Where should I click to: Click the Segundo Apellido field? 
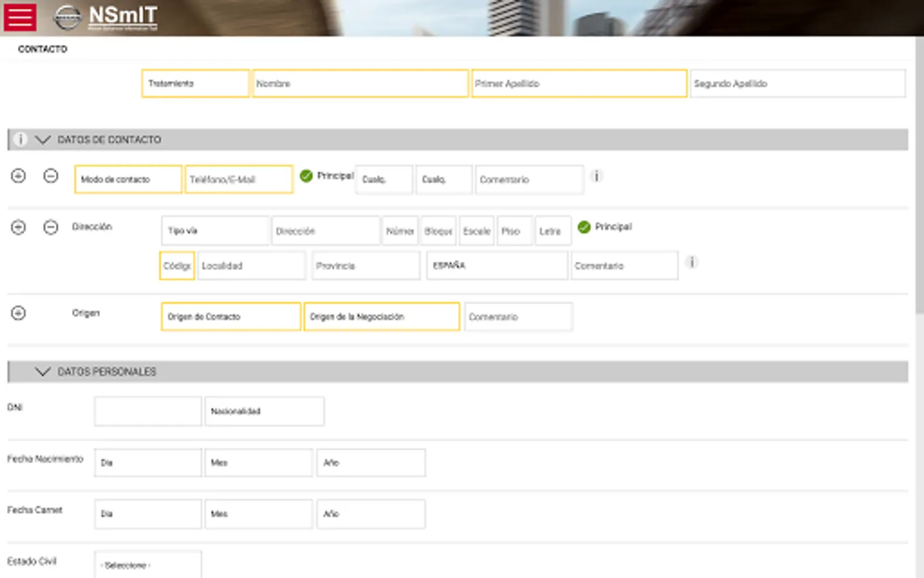[x=798, y=83]
